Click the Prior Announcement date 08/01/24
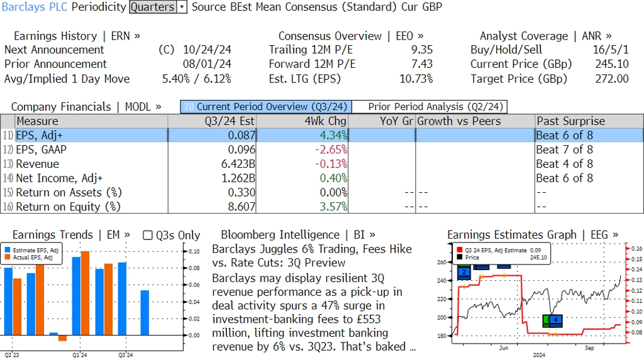 pyautogui.click(x=207, y=64)
